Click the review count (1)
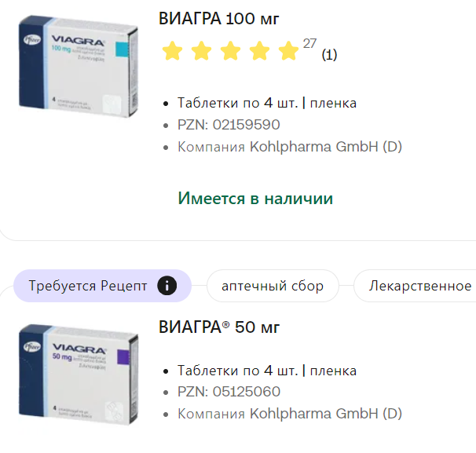476x453 pixels. coord(329,55)
